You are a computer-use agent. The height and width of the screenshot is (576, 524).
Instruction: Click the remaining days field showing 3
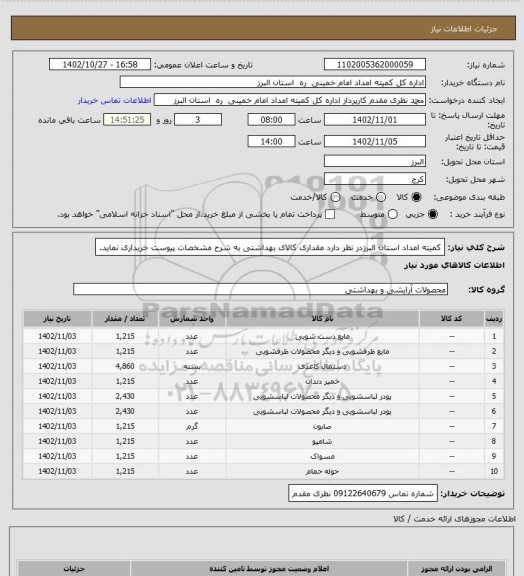tap(198, 120)
